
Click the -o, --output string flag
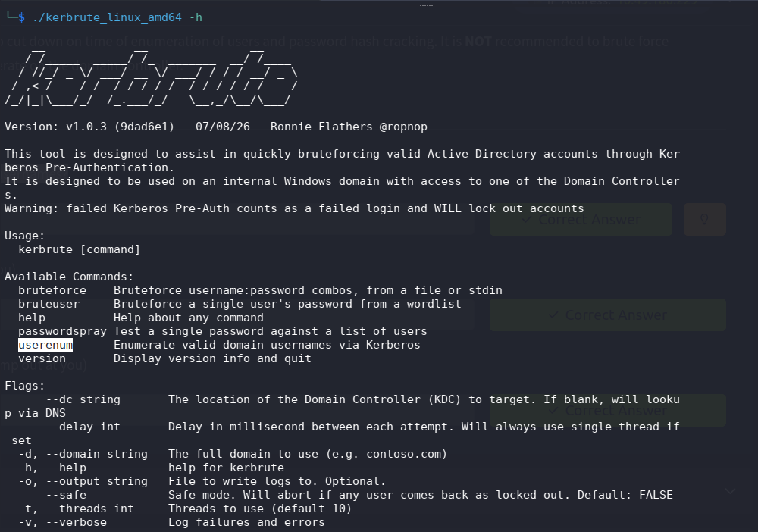(x=83, y=481)
